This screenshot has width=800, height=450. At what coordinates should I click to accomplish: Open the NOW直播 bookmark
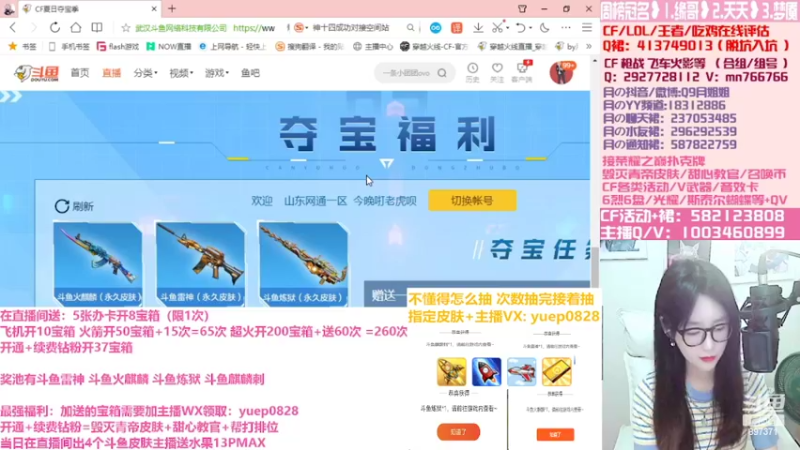tap(168, 46)
